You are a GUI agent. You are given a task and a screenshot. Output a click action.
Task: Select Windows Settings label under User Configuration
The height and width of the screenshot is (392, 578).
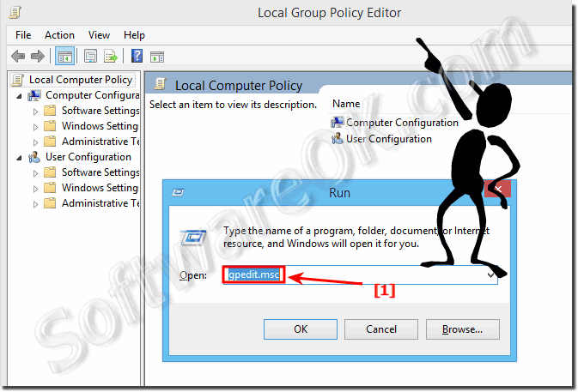point(100,188)
